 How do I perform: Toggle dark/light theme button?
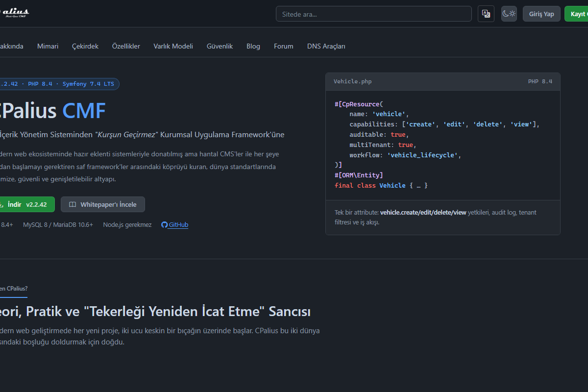click(x=509, y=14)
